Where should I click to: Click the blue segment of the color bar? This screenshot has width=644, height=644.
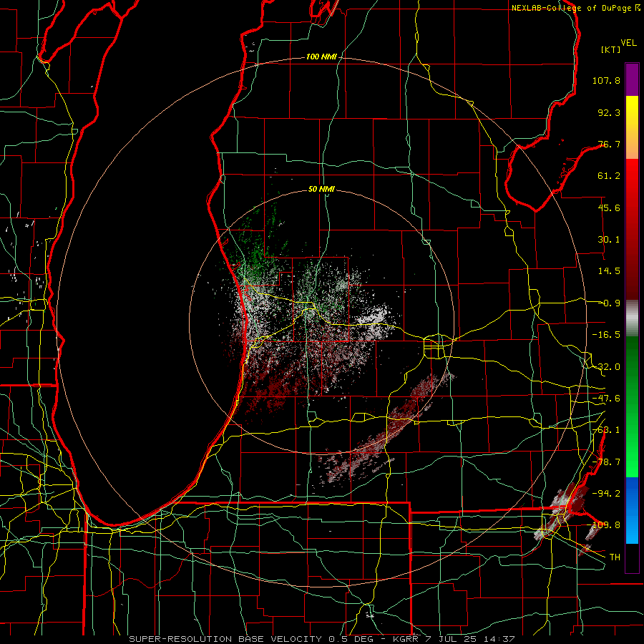click(632, 510)
